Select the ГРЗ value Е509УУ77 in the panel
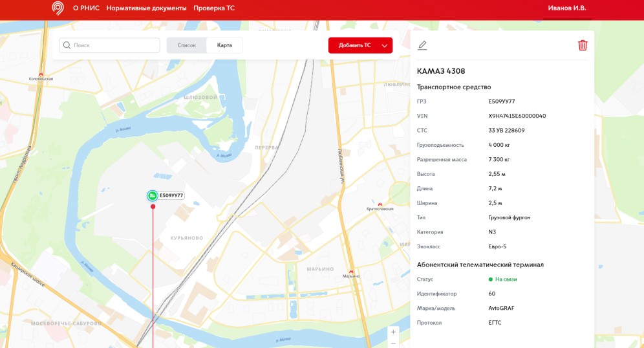 click(502, 102)
